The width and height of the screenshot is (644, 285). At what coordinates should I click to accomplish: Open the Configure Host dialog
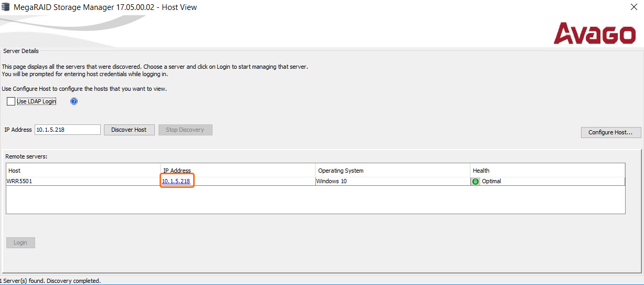tap(611, 132)
